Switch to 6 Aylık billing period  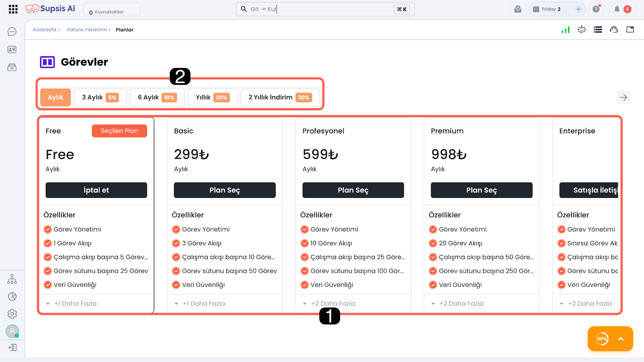tap(157, 97)
